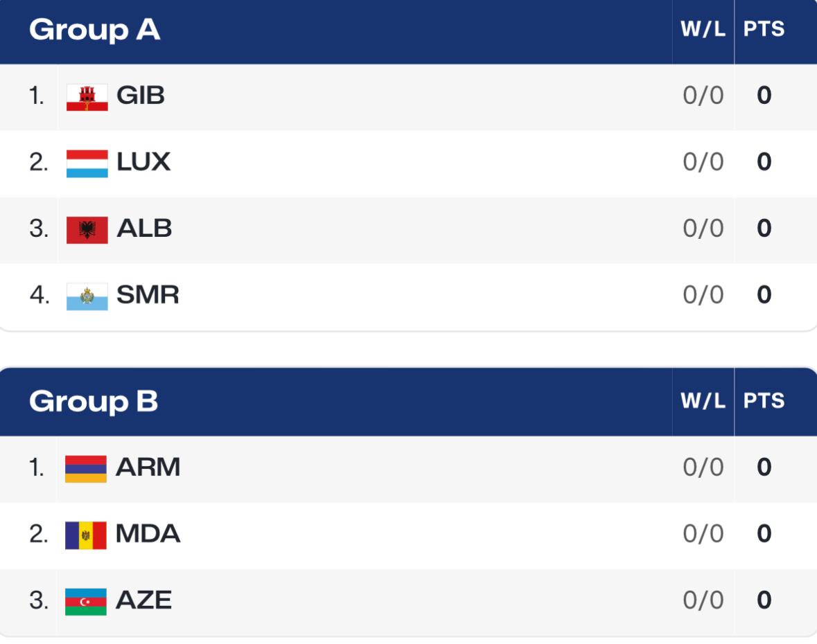Click the Gibraltar flag icon
Viewport: 817px width, 644px height.
[87, 97]
